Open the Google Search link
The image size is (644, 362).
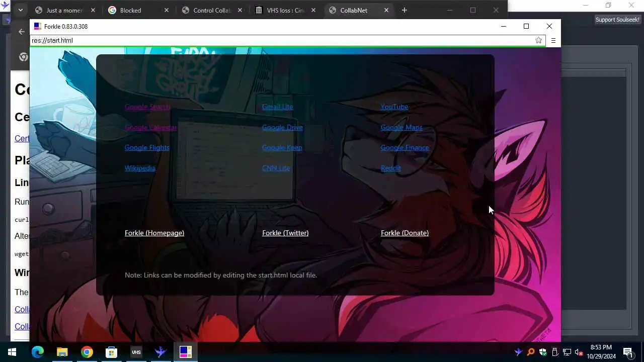(147, 107)
